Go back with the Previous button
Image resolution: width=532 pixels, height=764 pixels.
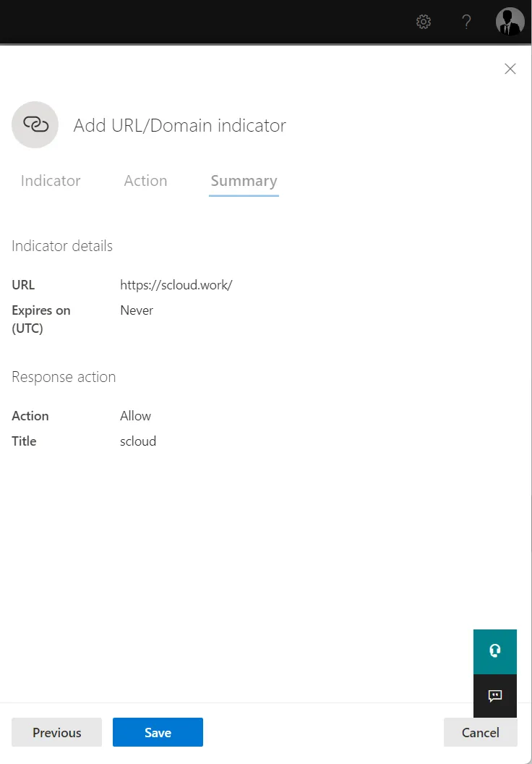[x=57, y=732]
